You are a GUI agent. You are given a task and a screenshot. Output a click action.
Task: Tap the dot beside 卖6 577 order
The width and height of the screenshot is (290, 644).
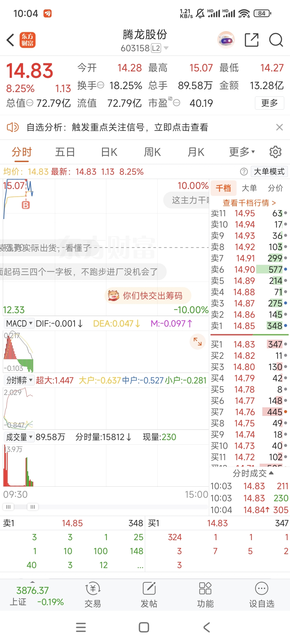[285, 269]
